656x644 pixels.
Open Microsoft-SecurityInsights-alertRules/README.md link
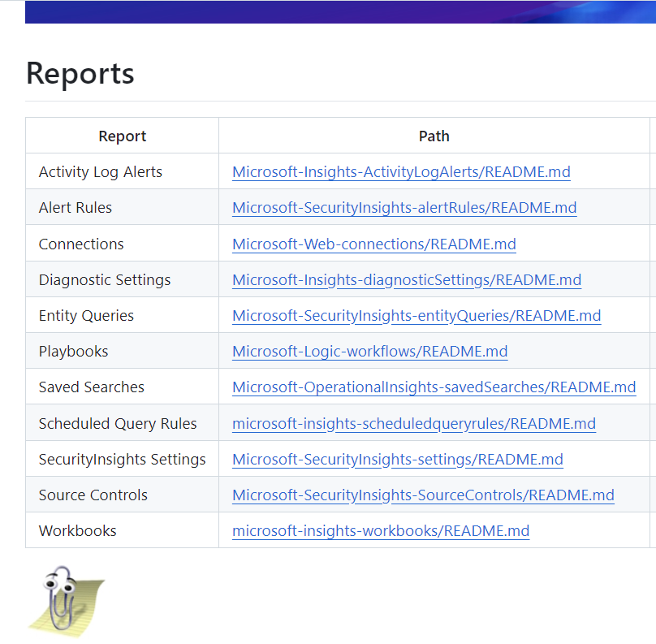pos(404,207)
